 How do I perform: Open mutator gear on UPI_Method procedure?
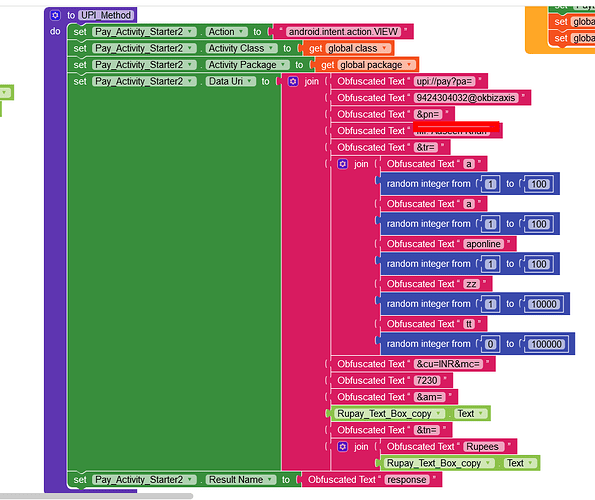click(55, 15)
